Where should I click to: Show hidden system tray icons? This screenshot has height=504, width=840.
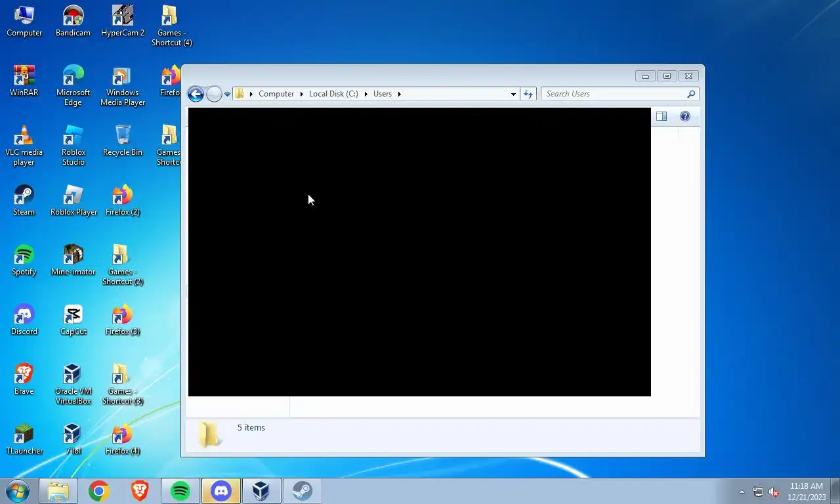[742, 492]
